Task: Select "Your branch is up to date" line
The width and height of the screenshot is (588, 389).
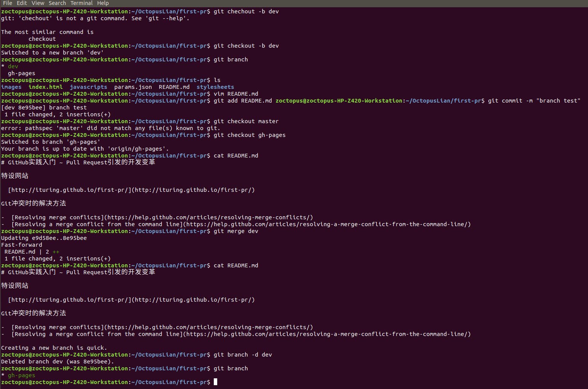Action: coord(85,149)
